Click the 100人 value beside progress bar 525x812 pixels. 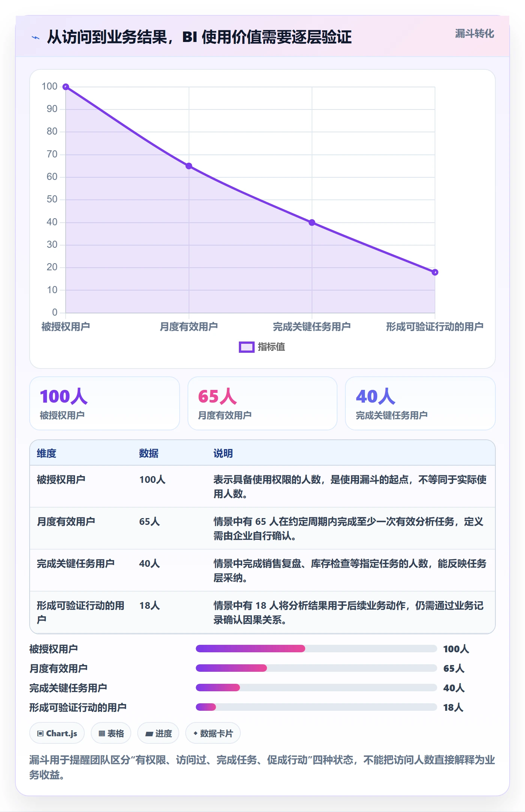coord(456,649)
